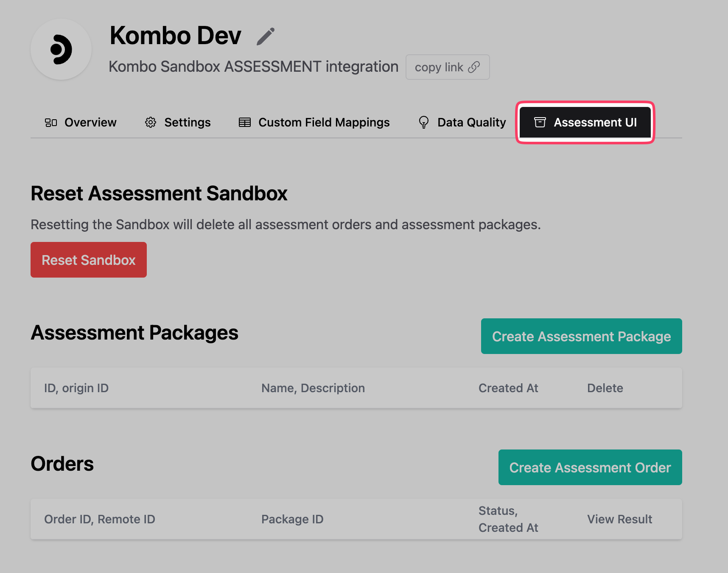Viewport: 728px width, 573px height.
Task: Click the 'ID, origin ID' column header
Action: click(x=76, y=388)
